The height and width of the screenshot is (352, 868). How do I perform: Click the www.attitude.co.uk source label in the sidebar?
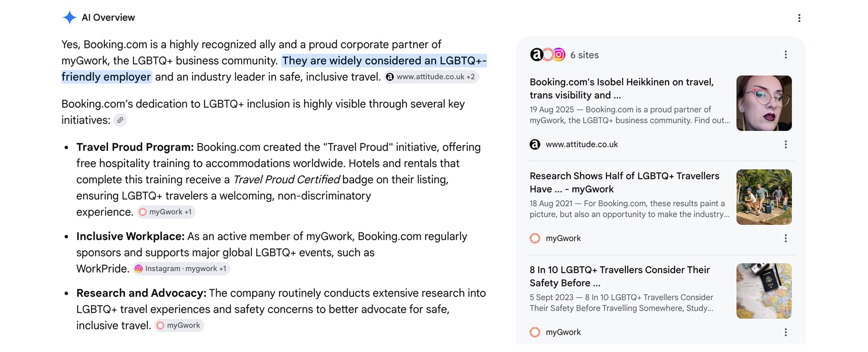pyautogui.click(x=581, y=144)
